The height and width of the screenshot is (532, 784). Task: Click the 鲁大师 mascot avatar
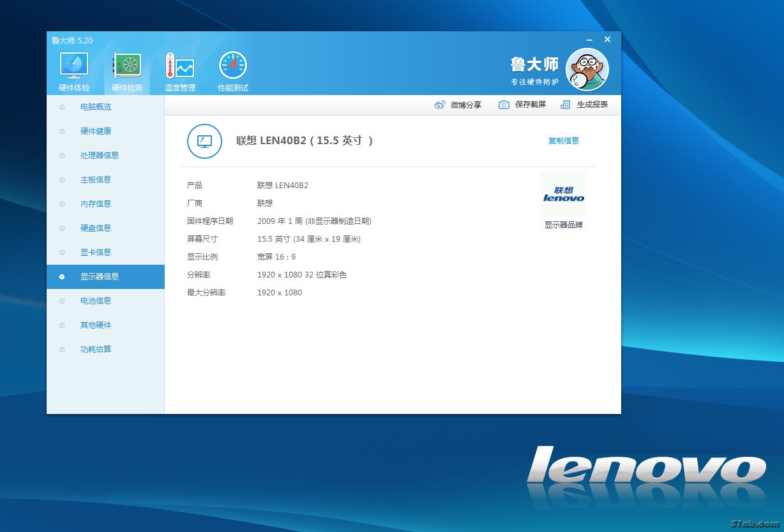[587, 70]
